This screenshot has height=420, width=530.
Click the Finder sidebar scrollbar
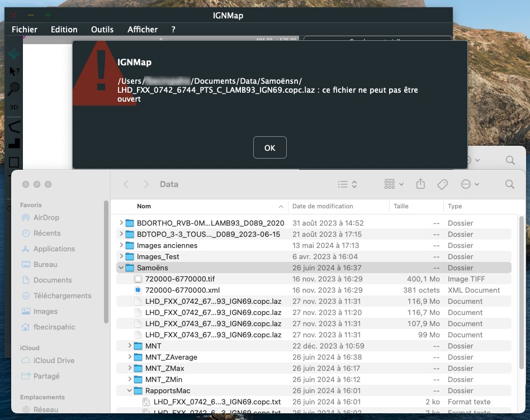(x=106, y=262)
